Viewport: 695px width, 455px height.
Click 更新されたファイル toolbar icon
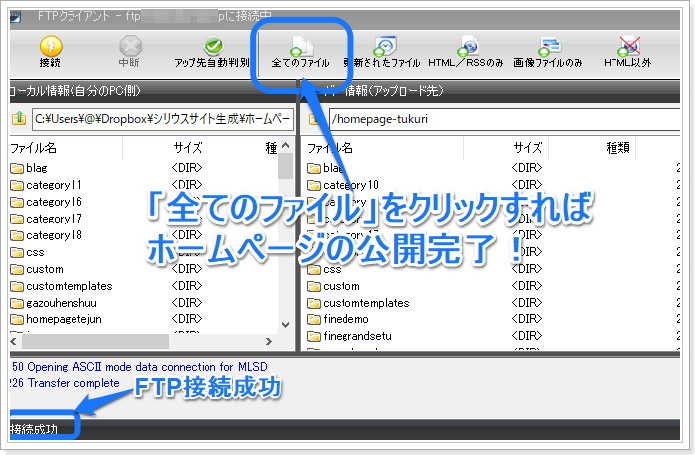click(385, 46)
